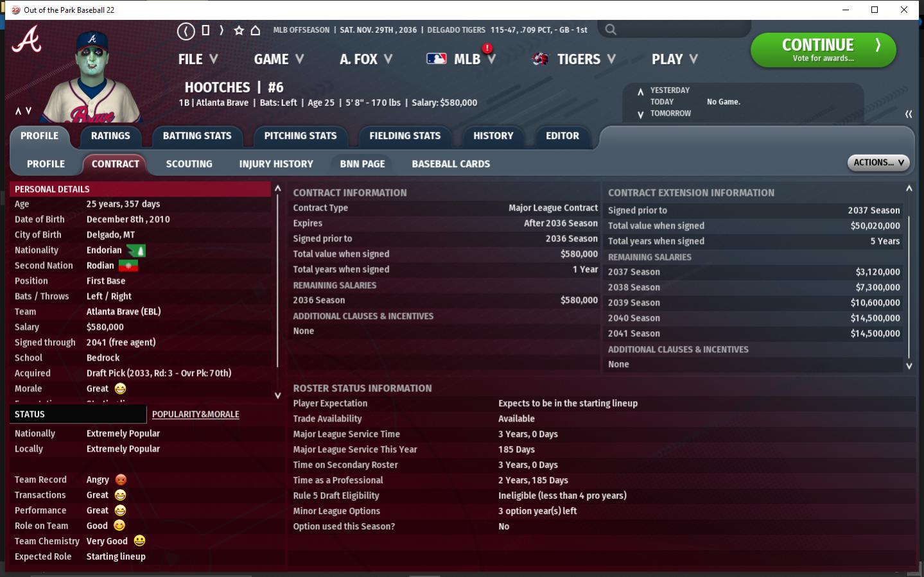Open the GAME dropdown menu
This screenshot has height=577, width=924.
[279, 59]
